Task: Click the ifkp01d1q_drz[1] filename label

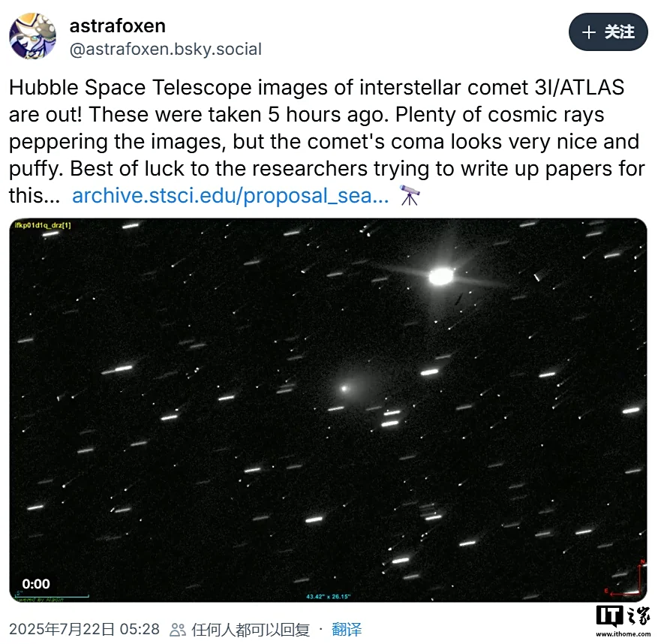Action: pyautogui.click(x=43, y=225)
